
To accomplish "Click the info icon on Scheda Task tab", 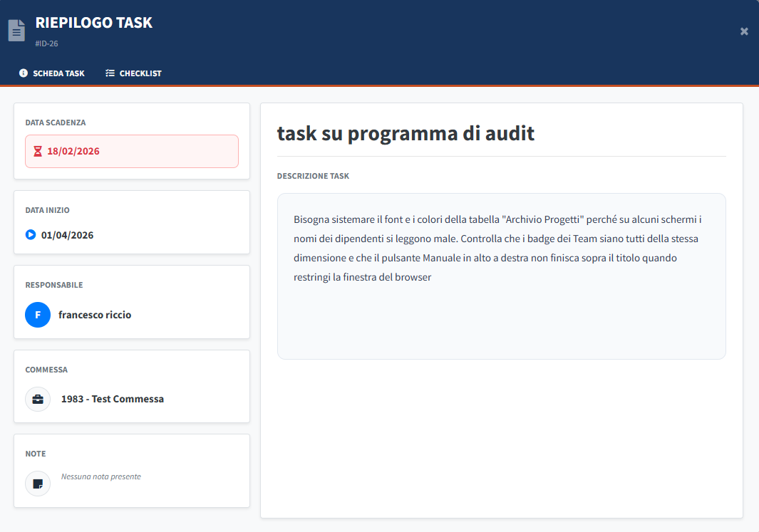I will [24, 73].
